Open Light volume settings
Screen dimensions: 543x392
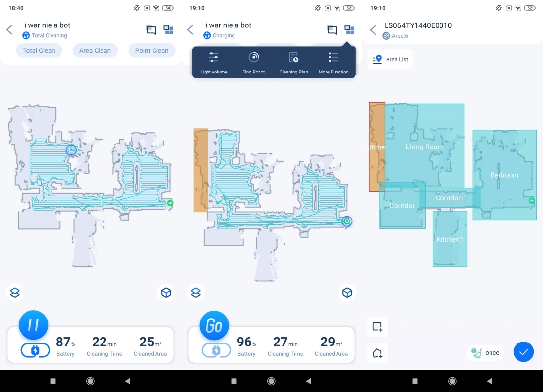tap(214, 63)
